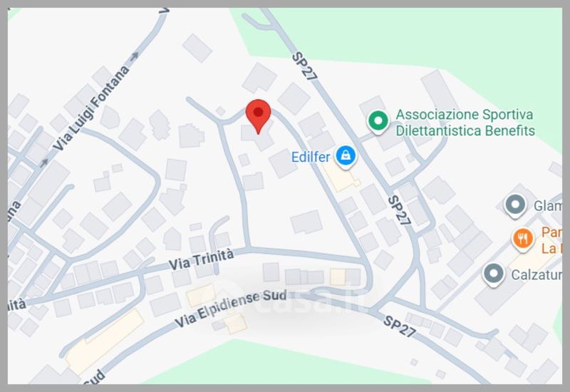570x392 pixels.
Task: Open Associazione Sportiva Dilettantistica Benefits label
Action: [465, 123]
